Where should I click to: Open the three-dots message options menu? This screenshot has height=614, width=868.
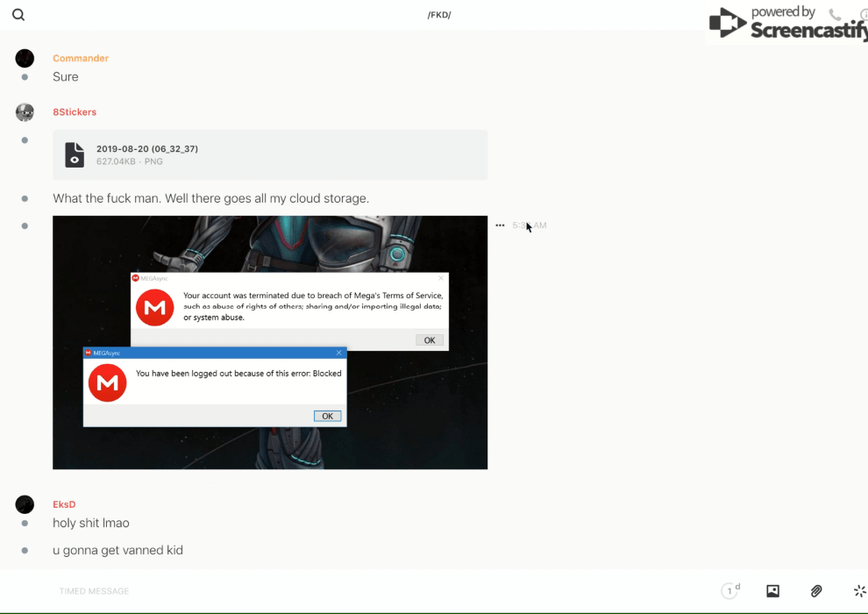[x=500, y=225]
